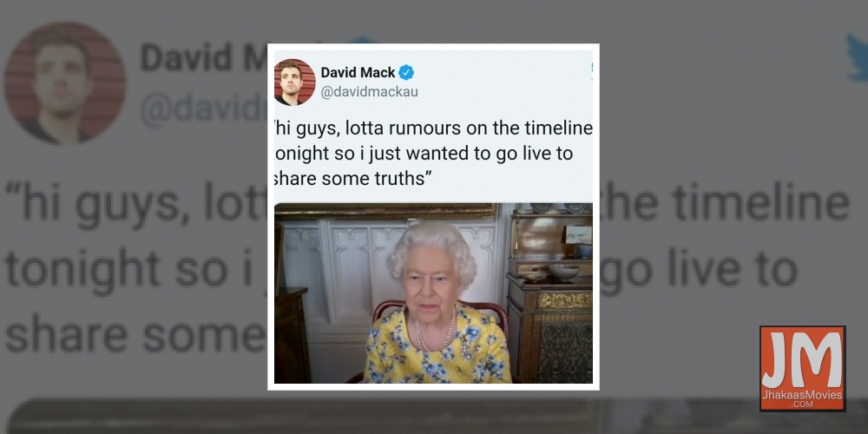Click the blurred background "David M" name
Viewport: 868px width, 434px height.
coord(204,57)
